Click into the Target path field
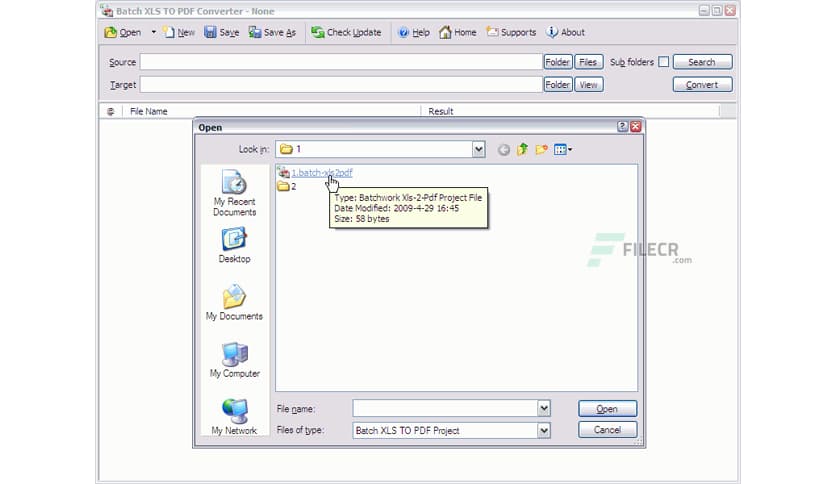This screenshot has width=836, height=484. click(341, 85)
